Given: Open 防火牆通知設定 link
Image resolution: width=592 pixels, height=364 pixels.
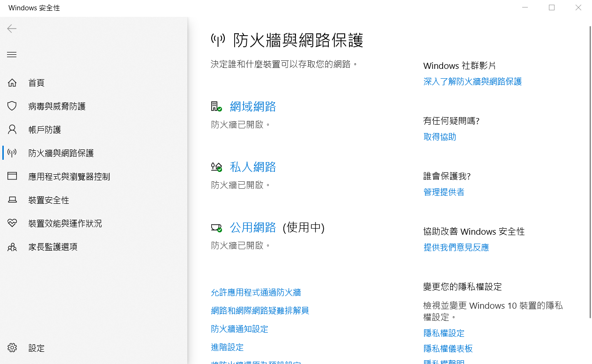Looking at the screenshot, I should pyautogui.click(x=239, y=329).
